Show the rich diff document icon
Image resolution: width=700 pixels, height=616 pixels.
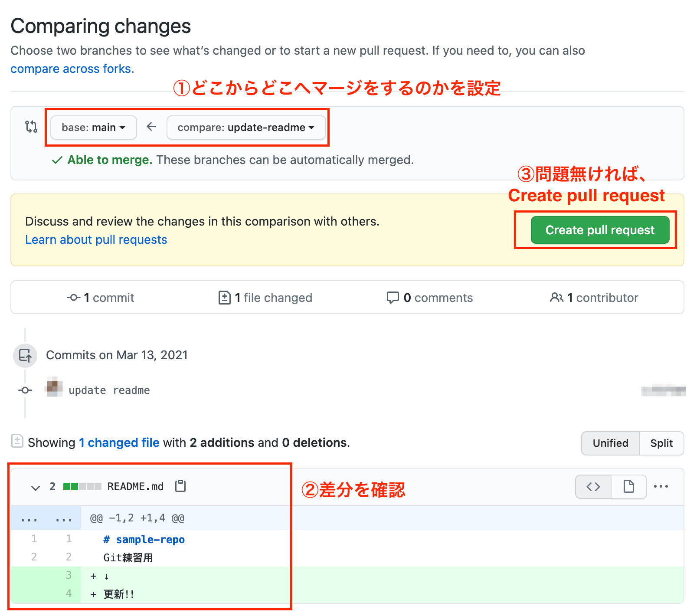[x=629, y=487]
